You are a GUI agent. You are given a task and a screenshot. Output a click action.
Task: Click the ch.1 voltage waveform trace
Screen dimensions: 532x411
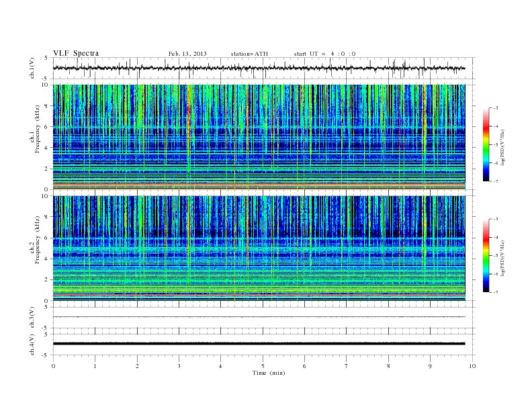[259, 68]
